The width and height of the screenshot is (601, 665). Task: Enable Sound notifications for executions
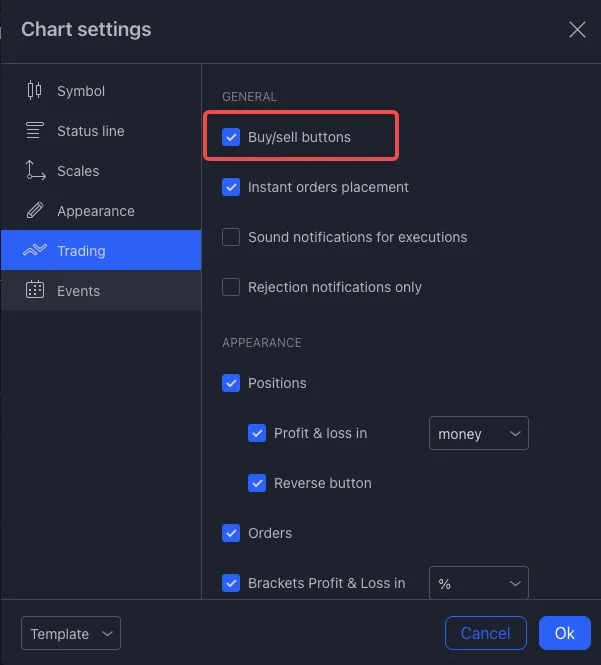coord(231,237)
